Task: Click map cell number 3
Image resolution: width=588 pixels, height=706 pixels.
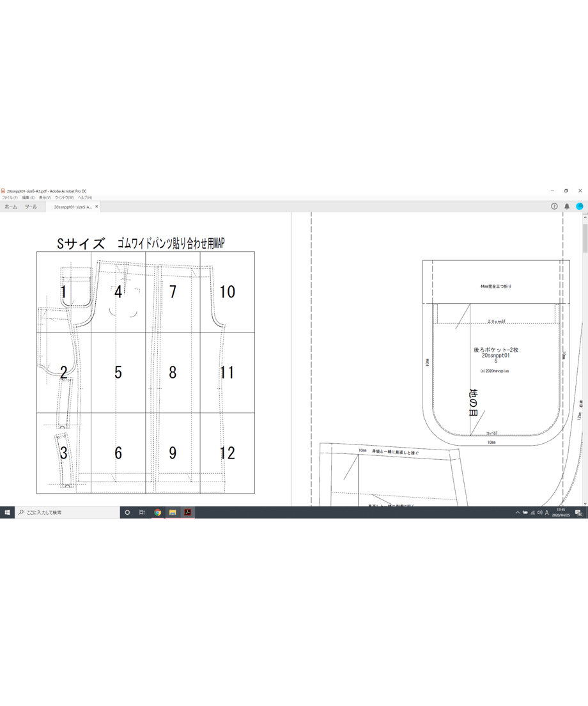Action: pos(63,453)
